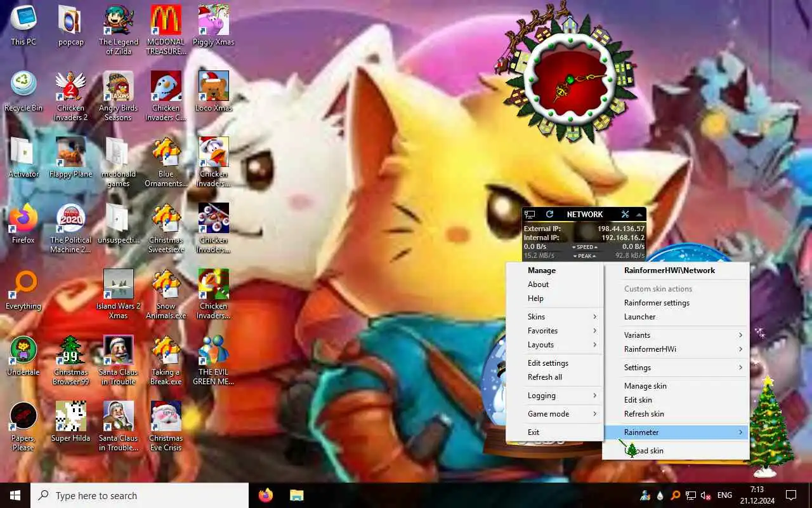Select Papers, Please shortcut
Image resolution: width=812 pixels, height=508 pixels.
click(x=23, y=426)
